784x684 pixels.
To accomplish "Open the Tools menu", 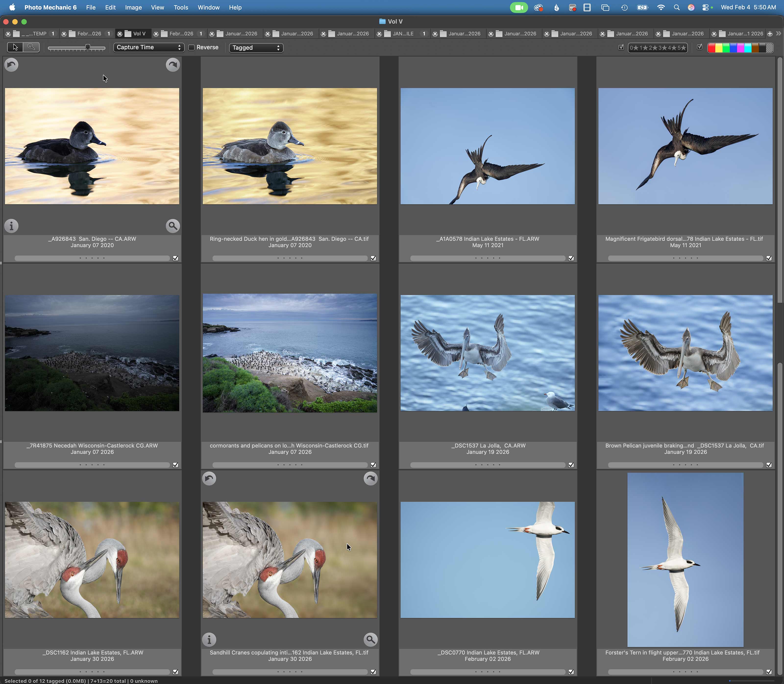I will (181, 7).
